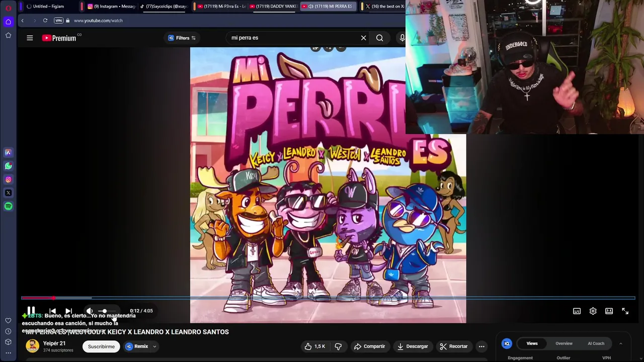644x362 pixels.
Task: Mute the video with the speaker icon
Action: tap(90, 311)
